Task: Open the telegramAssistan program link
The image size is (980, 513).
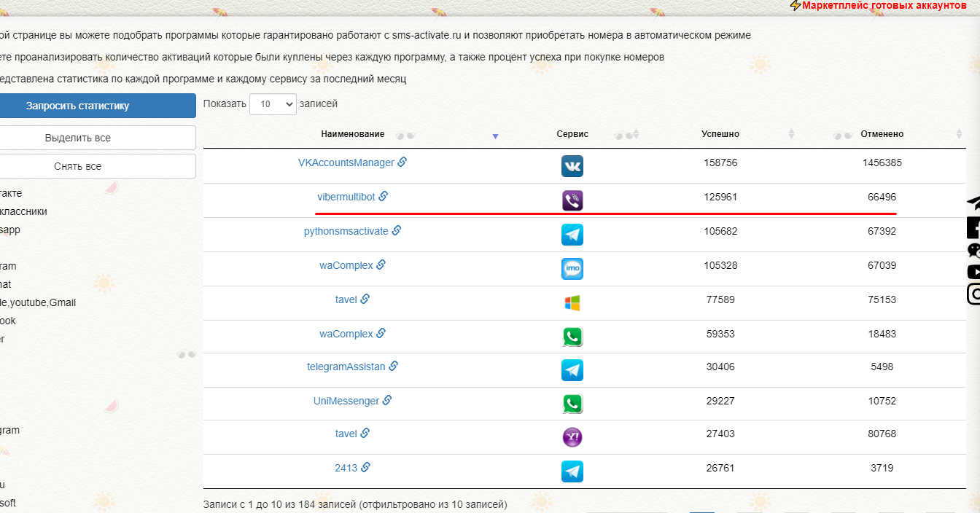Action: (346, 367)
